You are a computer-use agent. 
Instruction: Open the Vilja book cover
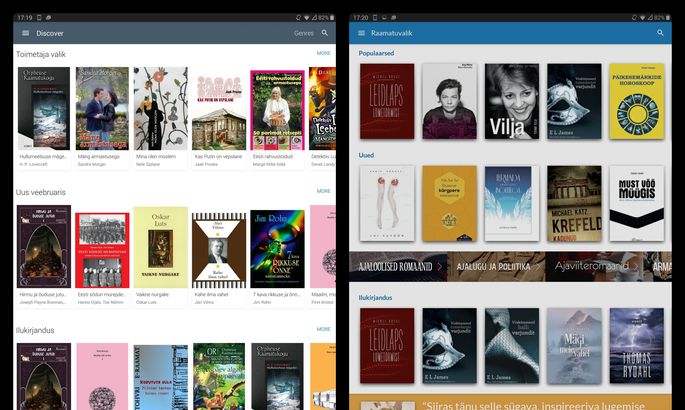pyautogui.click(x=512, y=101)
